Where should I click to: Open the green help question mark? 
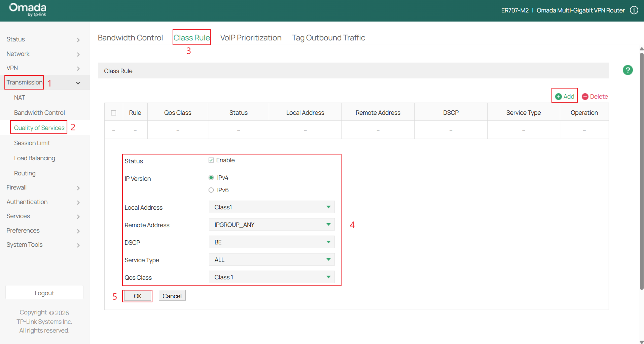point(627,70)
